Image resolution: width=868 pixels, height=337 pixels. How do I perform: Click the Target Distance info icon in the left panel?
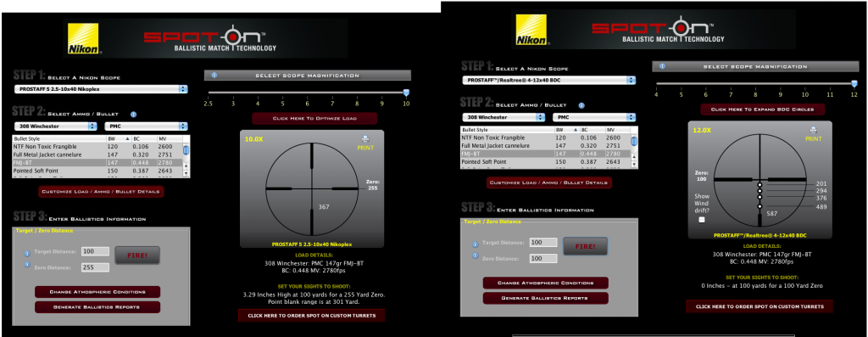pos(26,253)
